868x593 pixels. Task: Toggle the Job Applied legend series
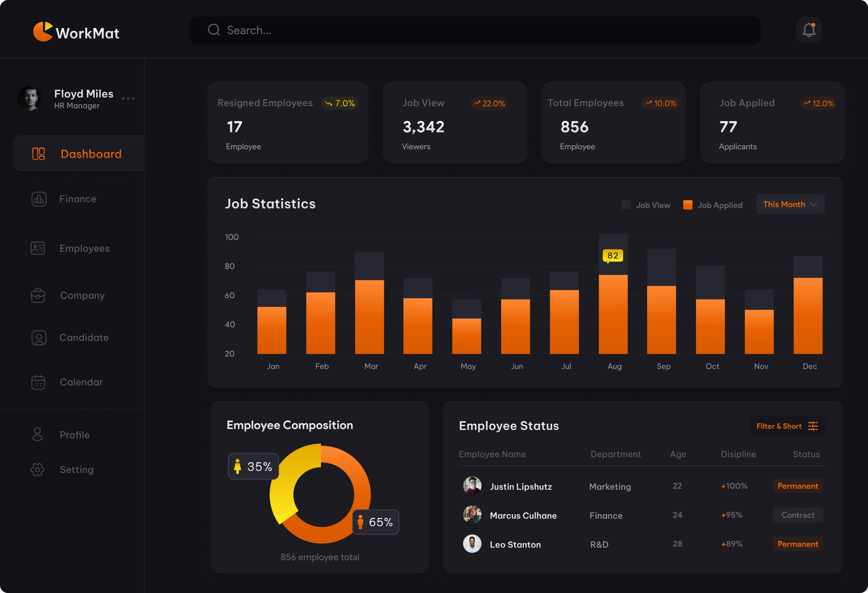coord(713,205)
